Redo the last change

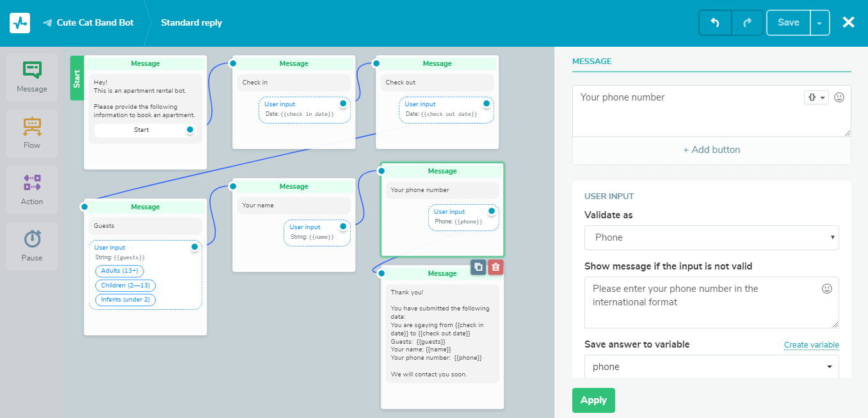[x=747, y=22]
